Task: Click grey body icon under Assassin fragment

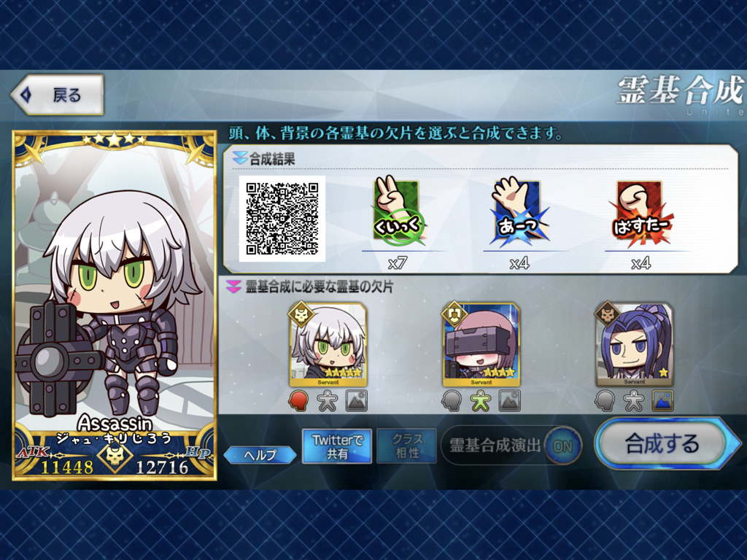Action: (x=328, y=401)
